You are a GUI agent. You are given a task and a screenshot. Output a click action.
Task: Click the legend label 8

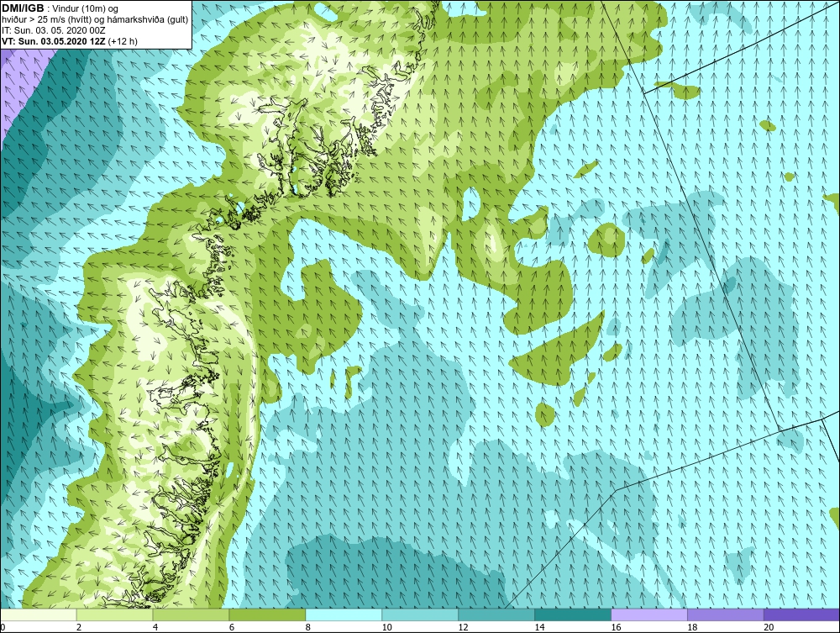pyautogui.click(x=308, y=627)
